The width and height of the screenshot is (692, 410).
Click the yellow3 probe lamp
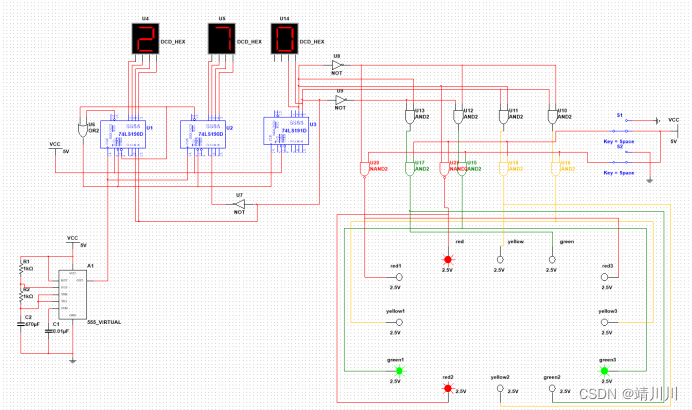coord(604,323)
